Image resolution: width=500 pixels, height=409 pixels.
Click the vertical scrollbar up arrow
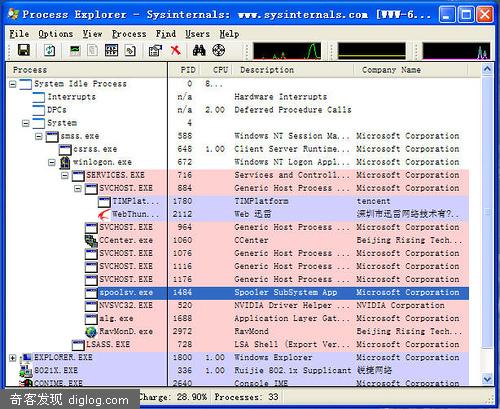487,69
